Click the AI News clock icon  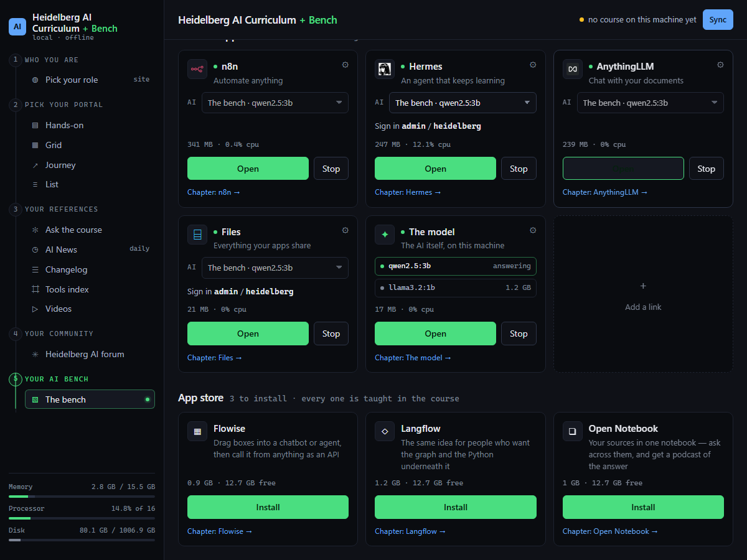coord(35,250)
